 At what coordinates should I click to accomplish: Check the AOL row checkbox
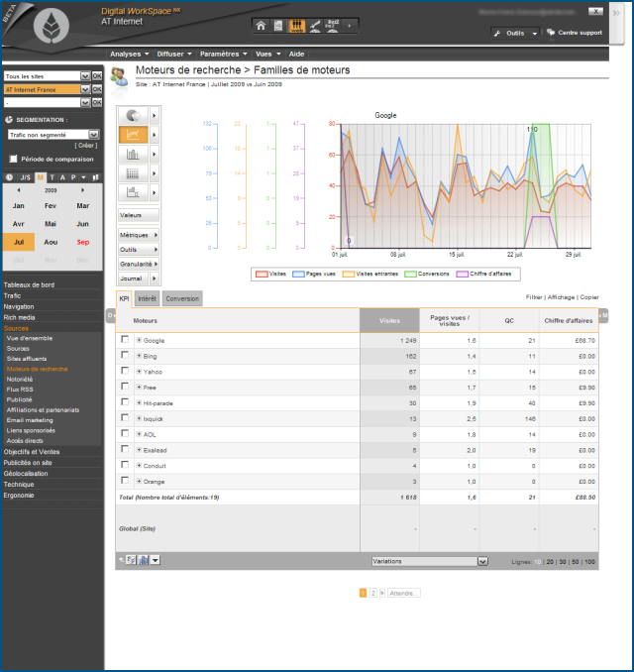click(x=125, y=433)
